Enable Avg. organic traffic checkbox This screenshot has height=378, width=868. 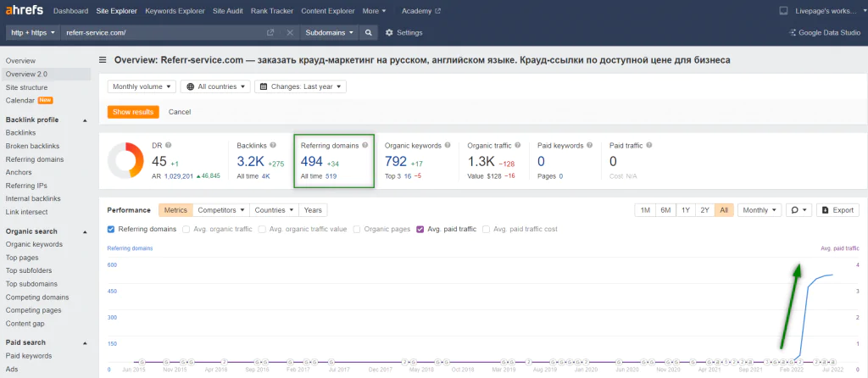(x=186, y=229)
